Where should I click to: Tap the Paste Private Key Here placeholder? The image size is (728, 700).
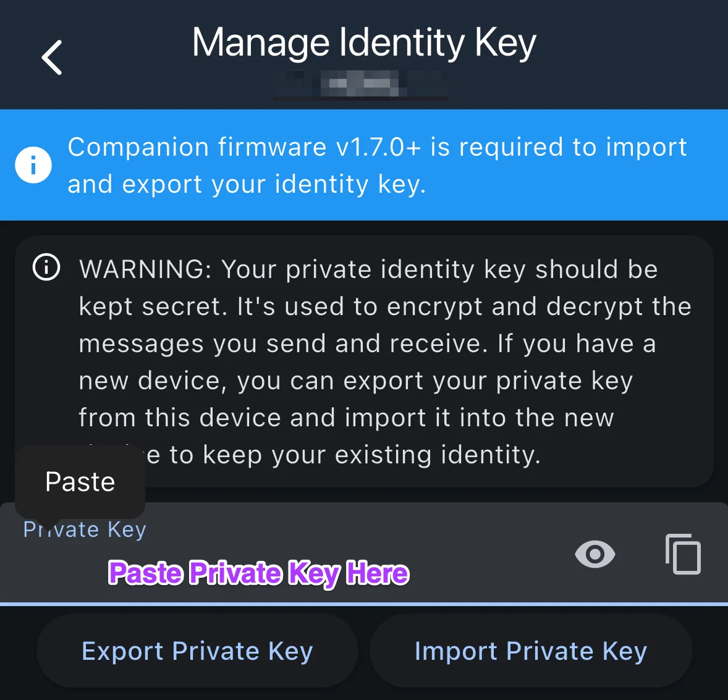[258, 573]
